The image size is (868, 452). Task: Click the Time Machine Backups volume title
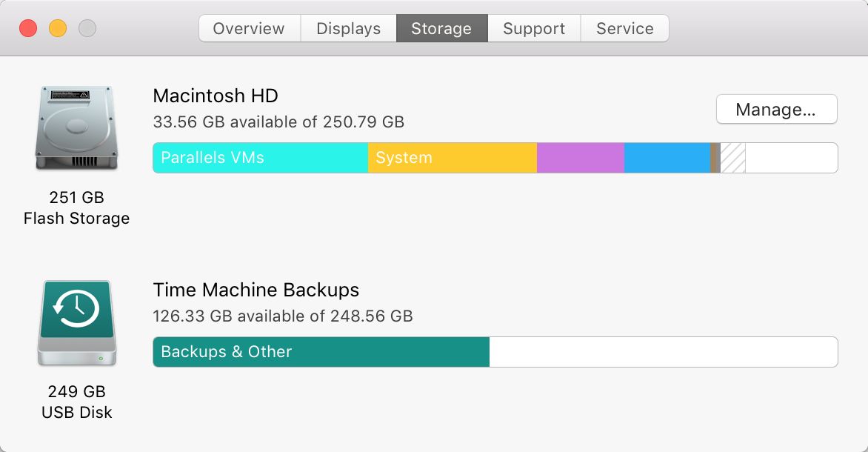click(x=256, y=290)
